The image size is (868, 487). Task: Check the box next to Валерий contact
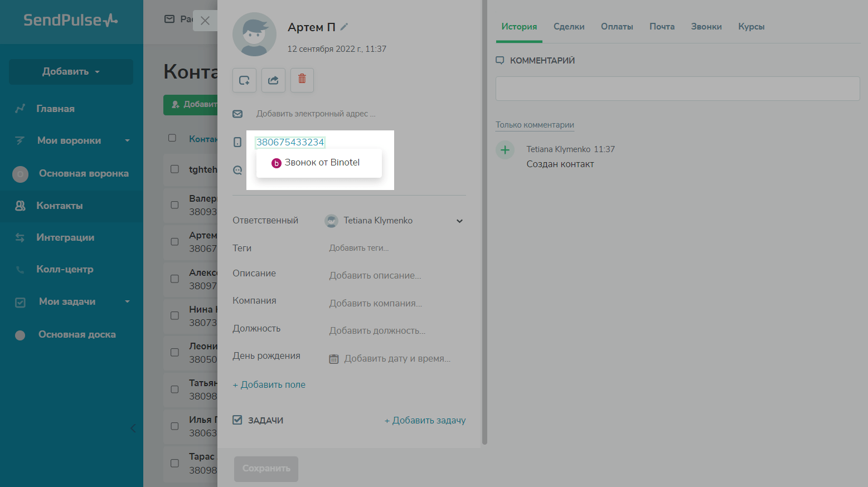(x=174, y=204)
